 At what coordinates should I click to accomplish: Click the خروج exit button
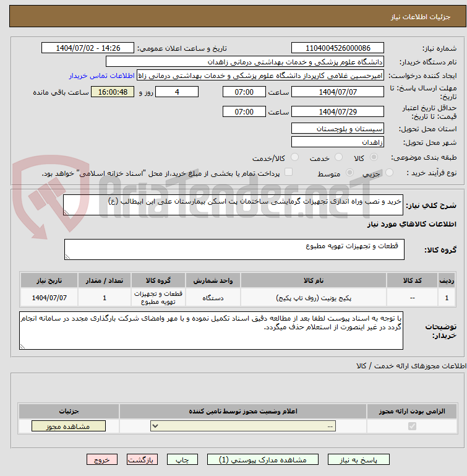point(102,460)
